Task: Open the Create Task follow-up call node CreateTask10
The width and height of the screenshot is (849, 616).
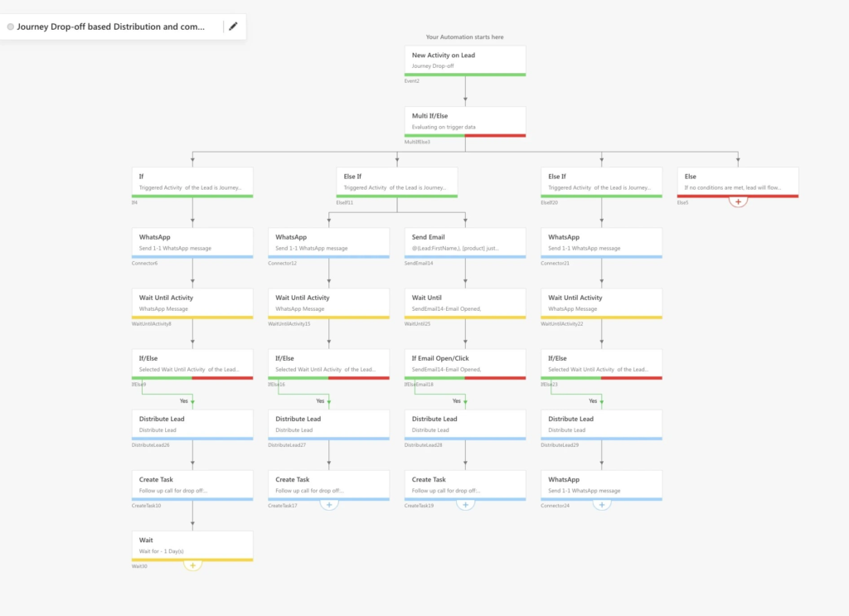Action: point(192,484)
